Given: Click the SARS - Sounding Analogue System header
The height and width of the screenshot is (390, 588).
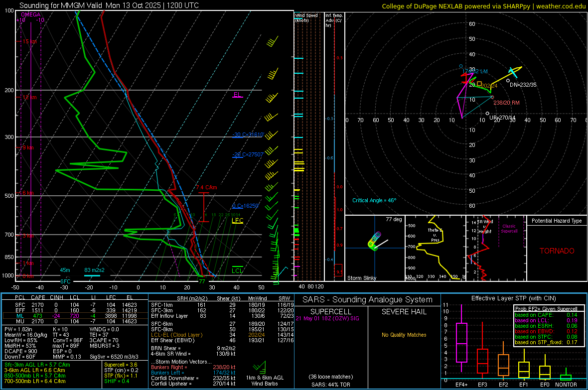Looking at the screenshot, I should click(368, 300).
